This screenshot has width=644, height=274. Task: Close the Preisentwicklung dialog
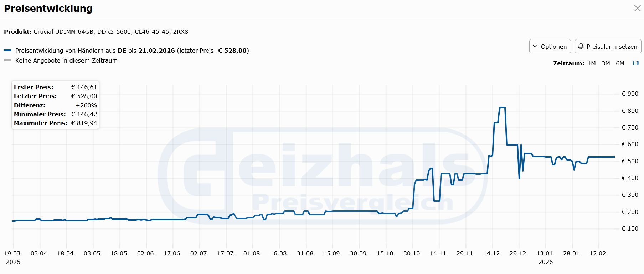click(x=637, y=8)
